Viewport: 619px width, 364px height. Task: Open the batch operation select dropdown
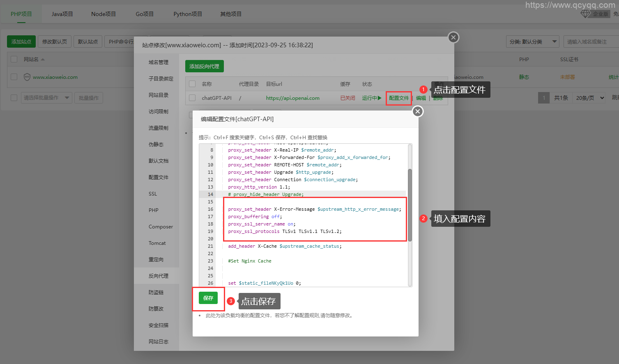point(46,98)
